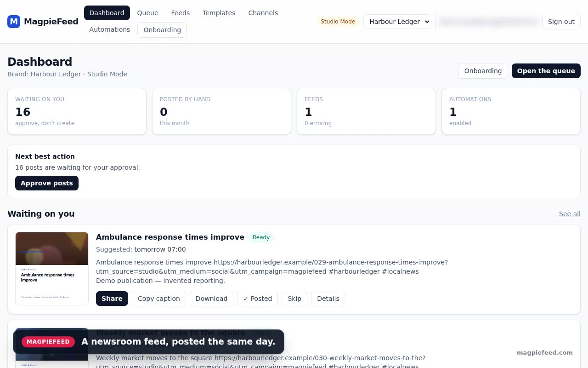
Task: Open the Templates tab
Action: click(219, 13)
